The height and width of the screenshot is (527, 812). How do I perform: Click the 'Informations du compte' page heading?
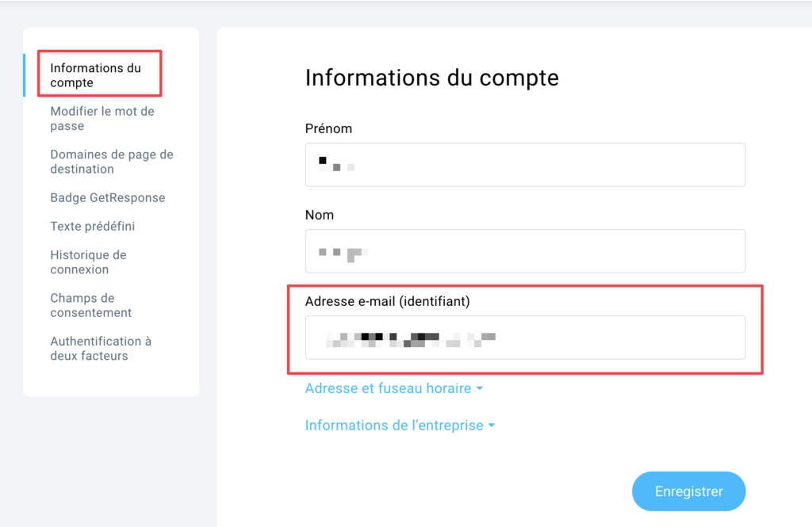tap(431, 78)
